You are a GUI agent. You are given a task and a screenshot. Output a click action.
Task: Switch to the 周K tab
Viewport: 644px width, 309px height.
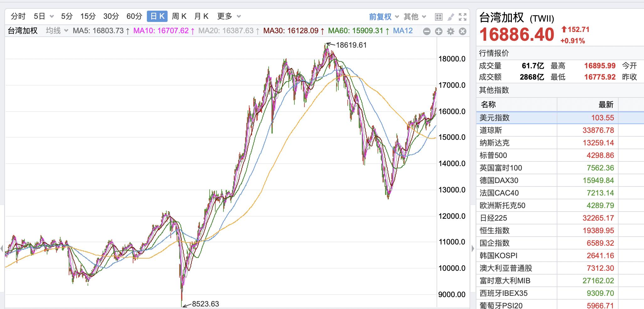click(179, 16)
